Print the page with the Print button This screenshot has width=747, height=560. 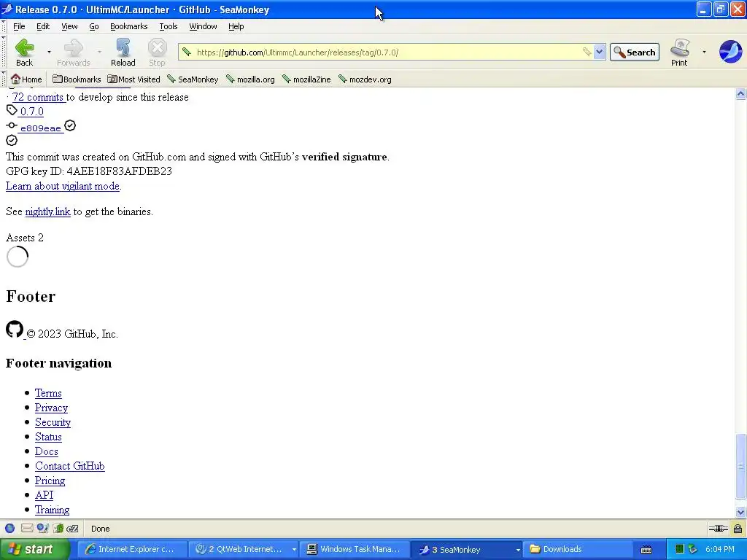[x=679, y=52]
